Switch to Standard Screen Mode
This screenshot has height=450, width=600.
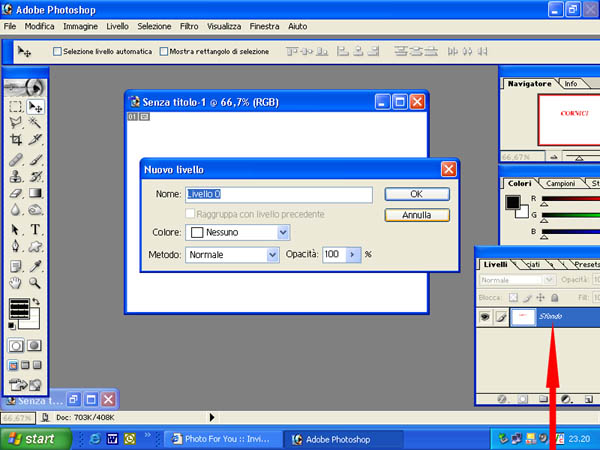pos(13,365)
